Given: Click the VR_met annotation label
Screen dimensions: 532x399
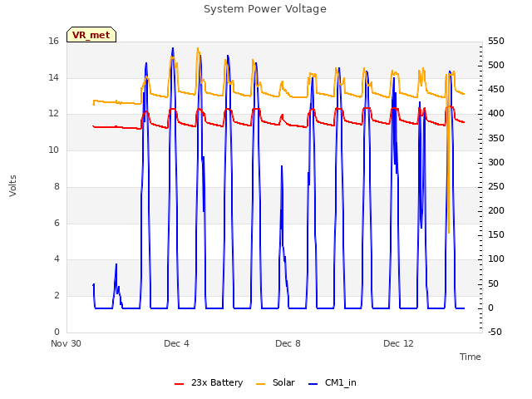Looking at the screenshot, I should [x=91, y=35].
